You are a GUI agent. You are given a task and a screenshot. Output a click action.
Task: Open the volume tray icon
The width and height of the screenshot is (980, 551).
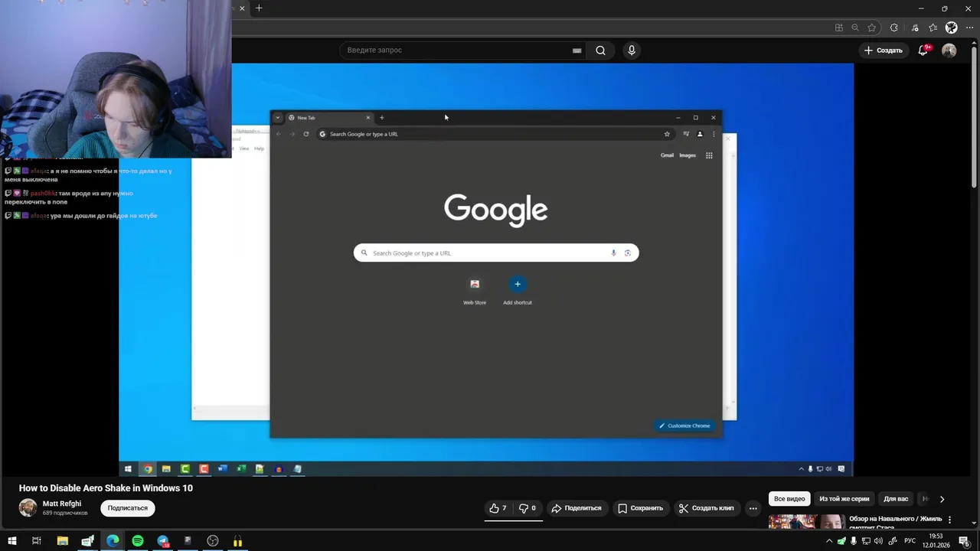click(878, 541)
